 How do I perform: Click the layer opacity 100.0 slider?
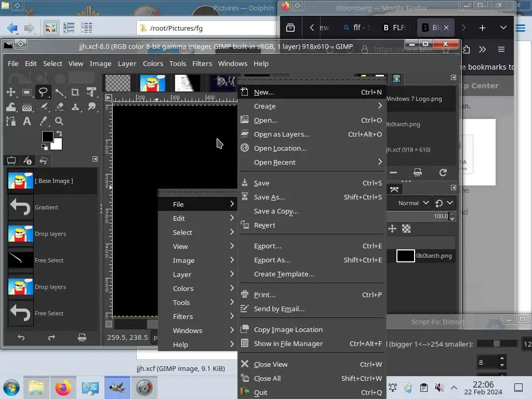pyautogui.click(x=418, y=216)
